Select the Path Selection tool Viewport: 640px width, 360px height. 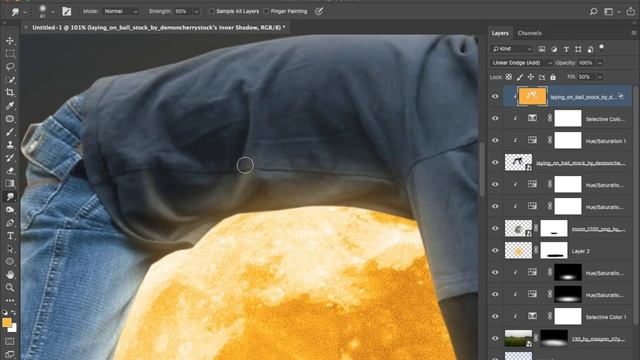coord(10,249)
